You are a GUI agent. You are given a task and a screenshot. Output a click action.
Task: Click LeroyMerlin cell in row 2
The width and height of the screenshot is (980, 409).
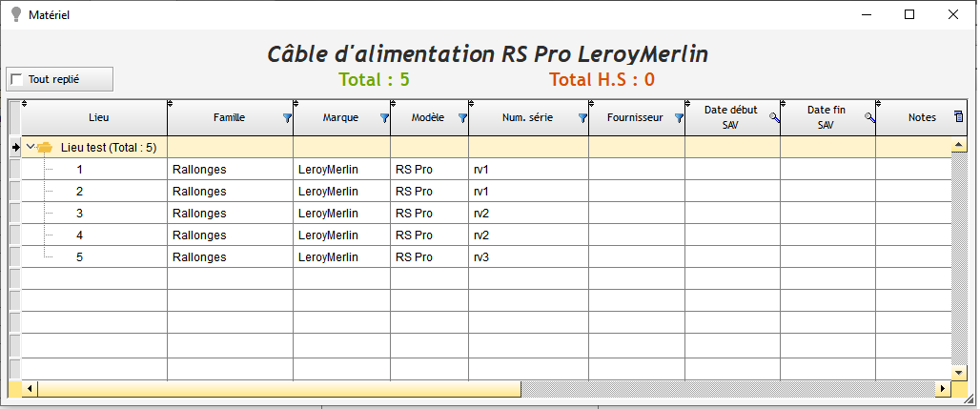point(342,192)
